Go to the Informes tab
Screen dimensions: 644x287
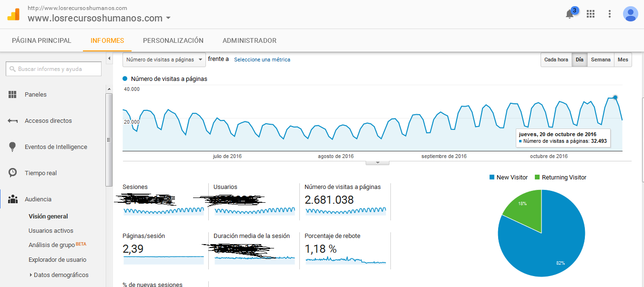point(107,40)
